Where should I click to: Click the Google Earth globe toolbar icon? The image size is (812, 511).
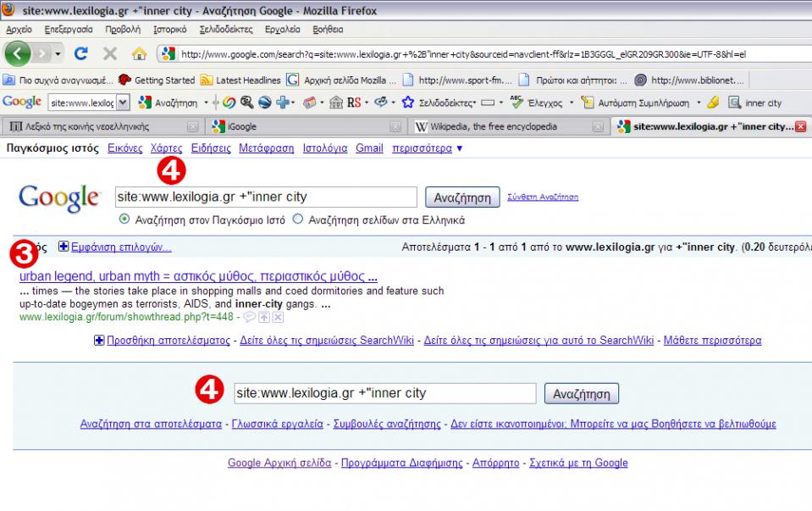click(265, 103)
